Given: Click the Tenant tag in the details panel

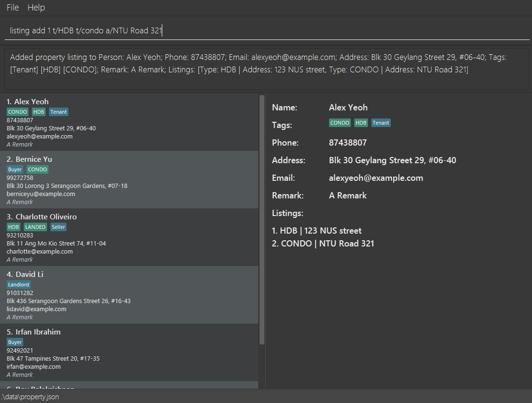Looking at the screenshot, I should coord(381,123).
